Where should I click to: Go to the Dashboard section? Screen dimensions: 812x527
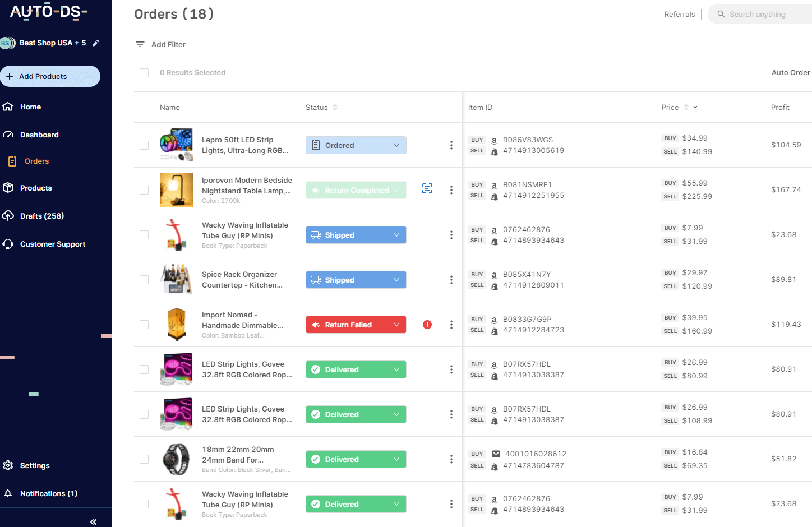(39, 135)
